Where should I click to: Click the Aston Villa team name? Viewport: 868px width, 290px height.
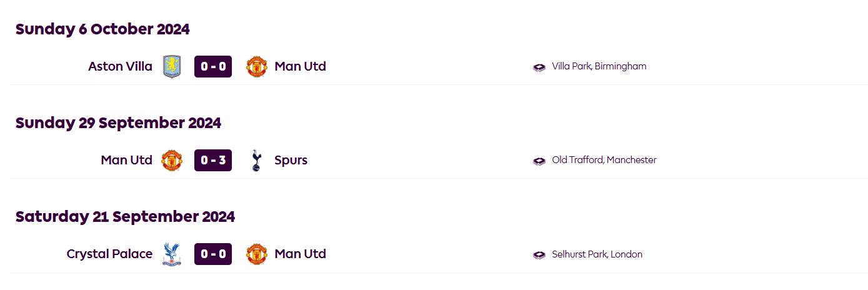[x=120, y=66]
